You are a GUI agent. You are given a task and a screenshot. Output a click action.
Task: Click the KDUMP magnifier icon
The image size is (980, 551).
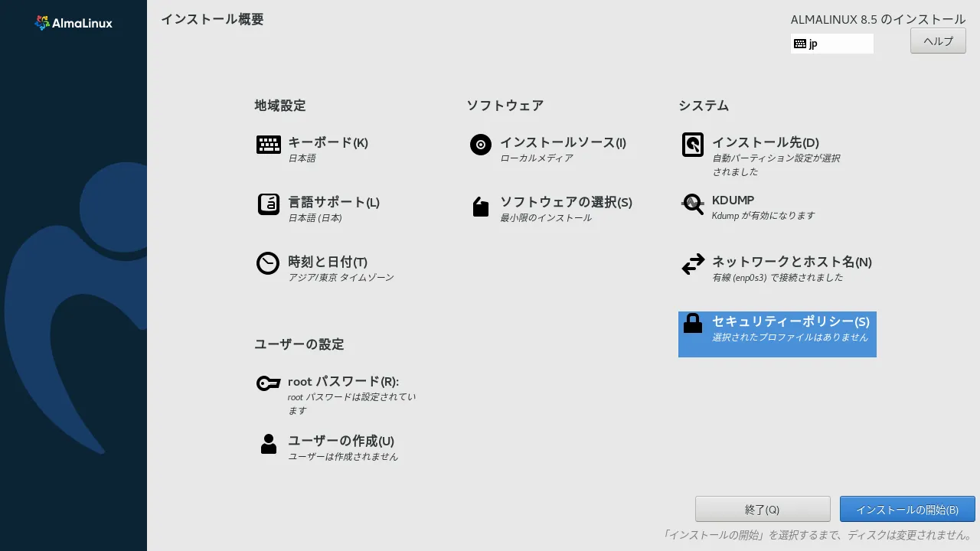(x=692, y=204)
